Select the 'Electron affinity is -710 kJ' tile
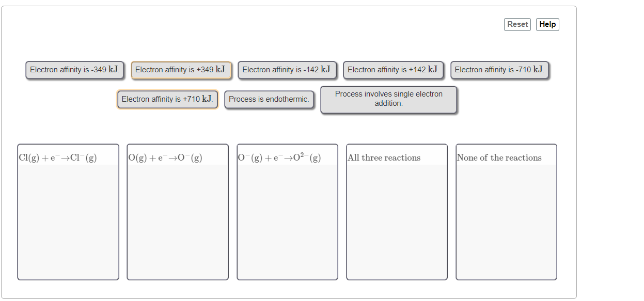The image size is (644, 301). 499,70
